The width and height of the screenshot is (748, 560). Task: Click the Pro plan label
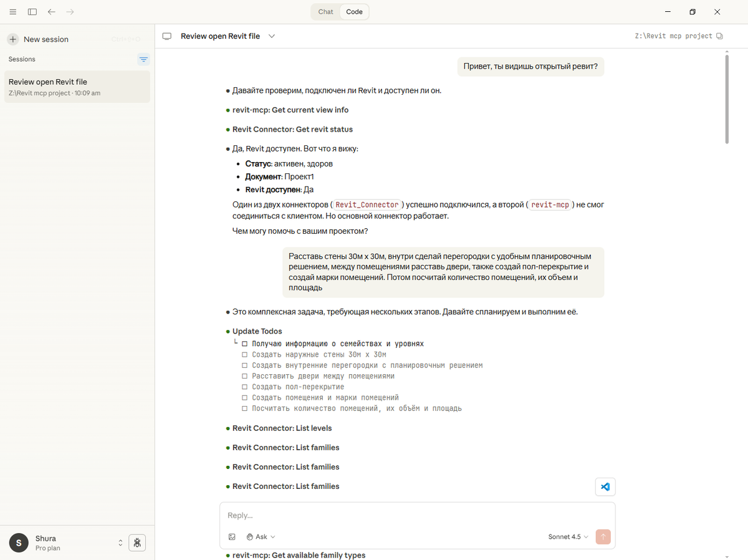(x=48, y=548)
